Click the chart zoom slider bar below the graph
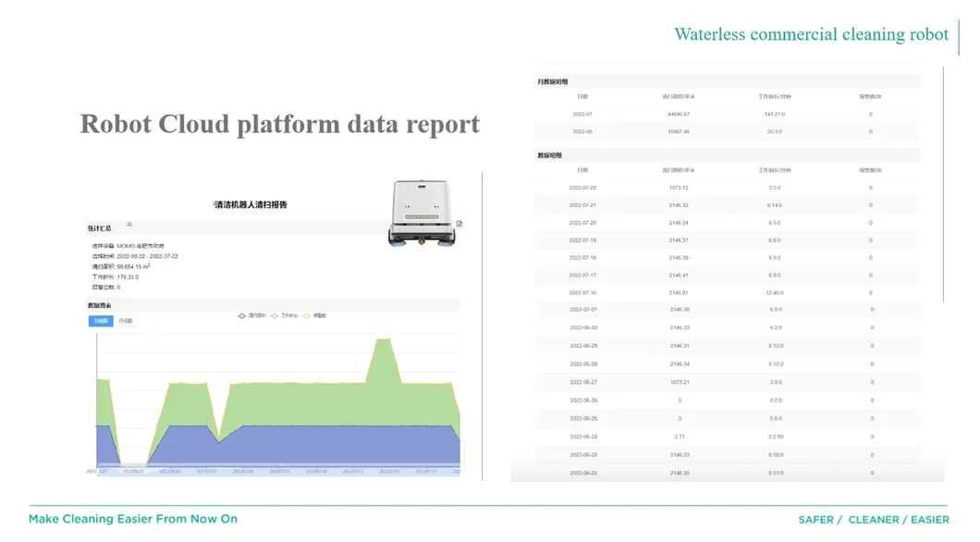The height and width of the screenshot is (542, 980). coord(277,471)
